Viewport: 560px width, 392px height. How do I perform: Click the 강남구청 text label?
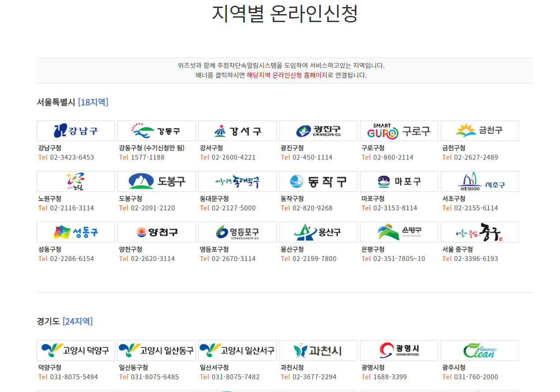coord(50,148)
